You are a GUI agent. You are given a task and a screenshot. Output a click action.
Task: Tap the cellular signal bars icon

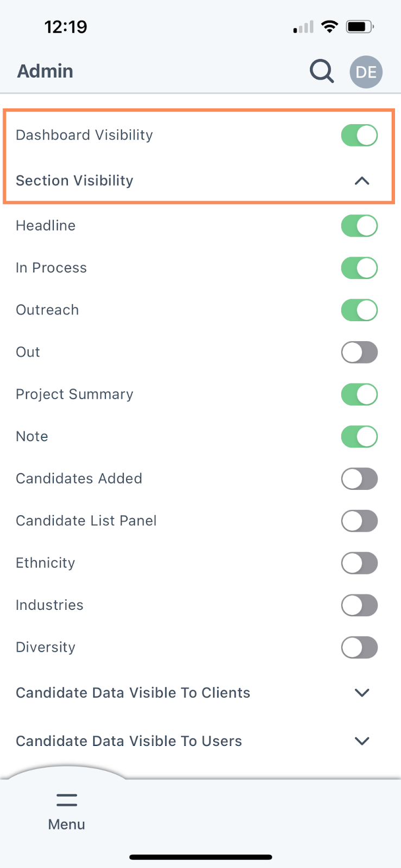click(303, 27)
